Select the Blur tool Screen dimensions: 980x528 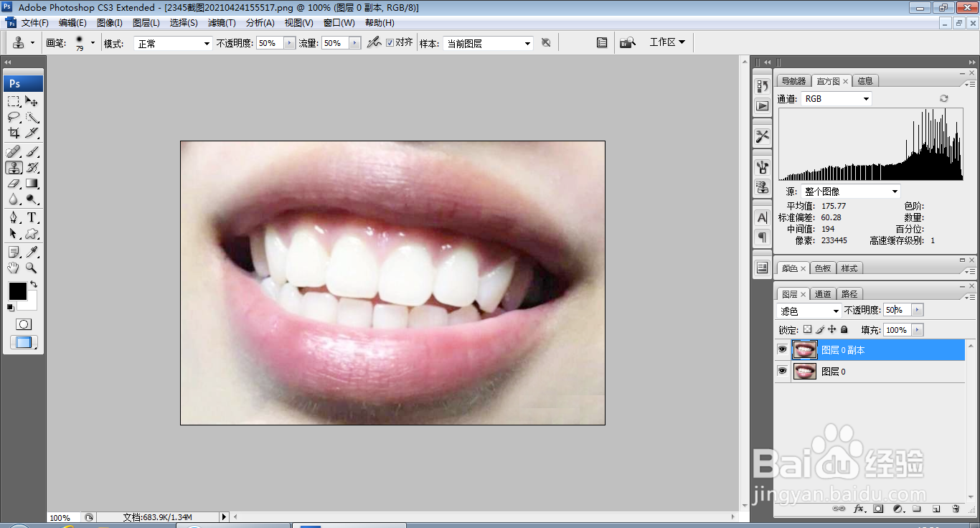pyautogui.click(x=14, y=199)
